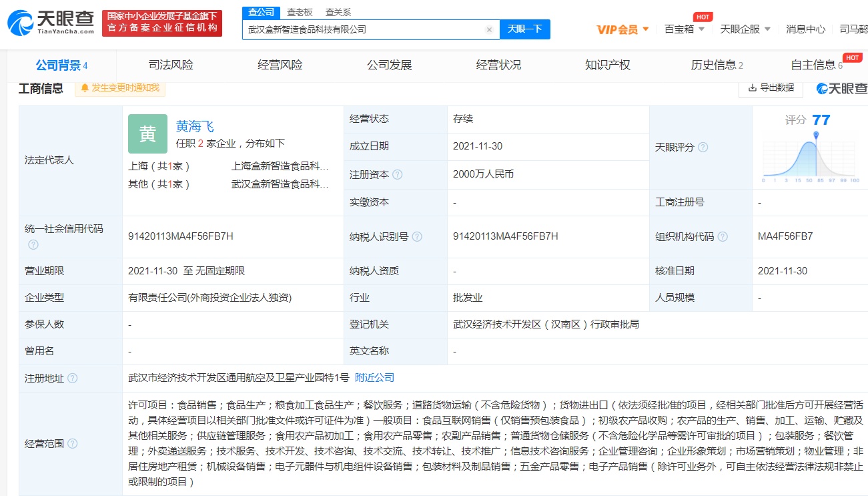Click the 发生变更时通知我 bell button
The width and height of the screenshot is (868, 496).
click(x=120, y=88)
